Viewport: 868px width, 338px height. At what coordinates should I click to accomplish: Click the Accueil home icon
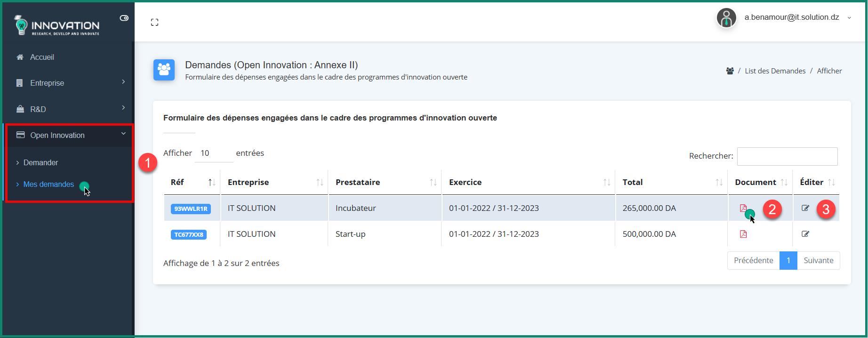click(x=20, y=57)
